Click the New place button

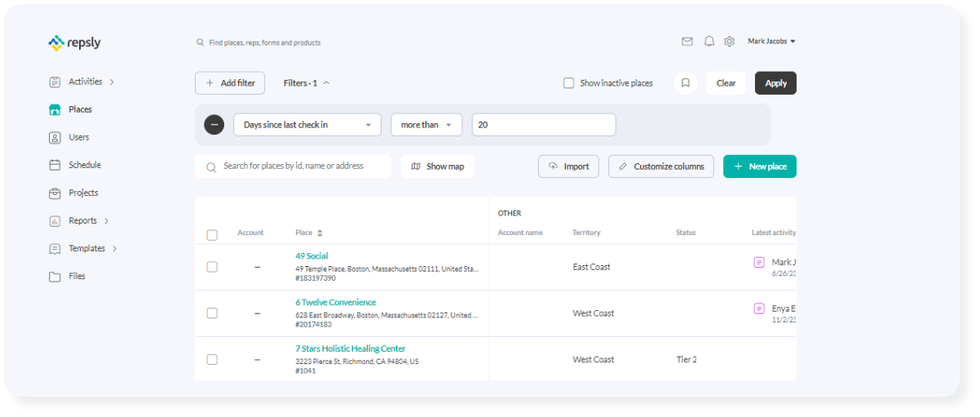(759, 166)
